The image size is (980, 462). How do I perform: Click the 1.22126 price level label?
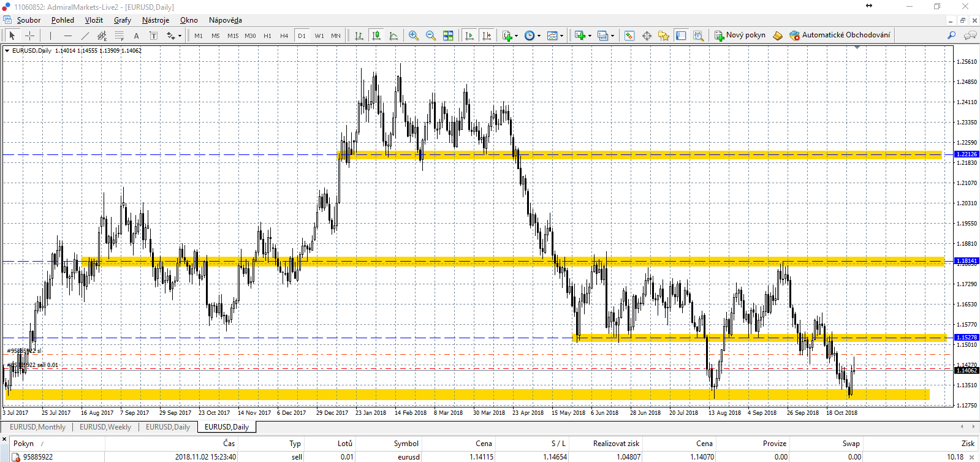[x=967, y=154]
